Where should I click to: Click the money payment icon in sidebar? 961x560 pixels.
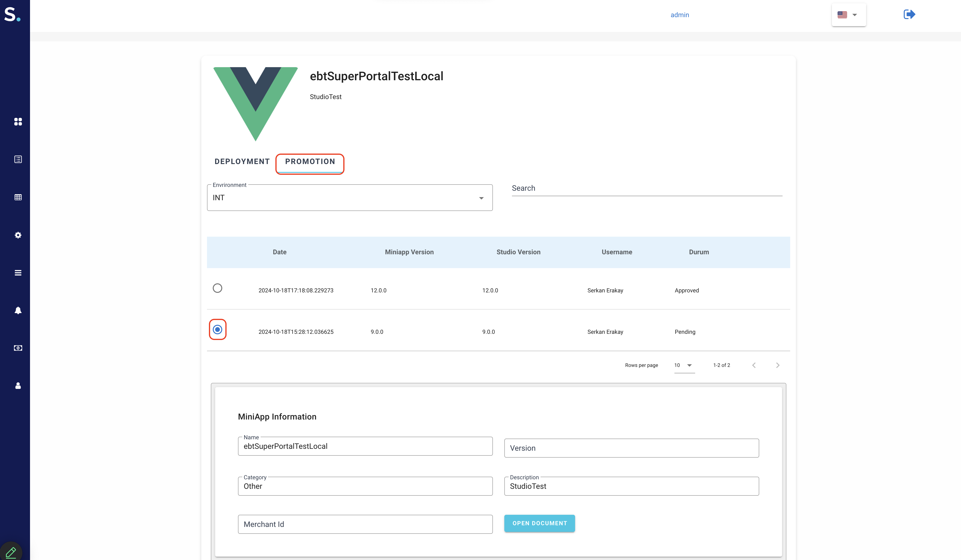(18, 348)
